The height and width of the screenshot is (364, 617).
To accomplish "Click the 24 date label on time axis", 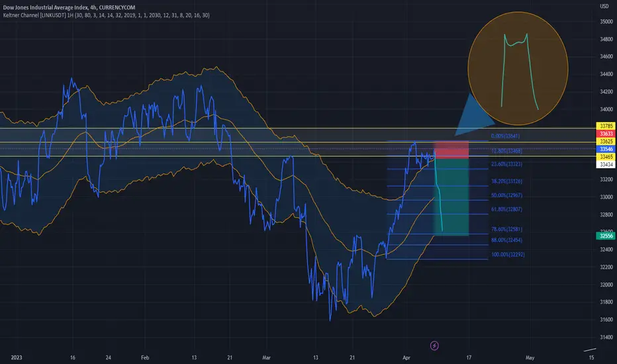I will coord(108,357).
